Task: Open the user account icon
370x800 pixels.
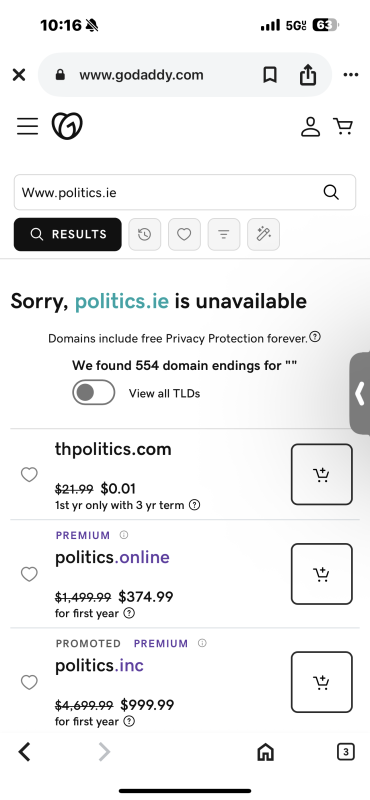Action: (310, 127)
